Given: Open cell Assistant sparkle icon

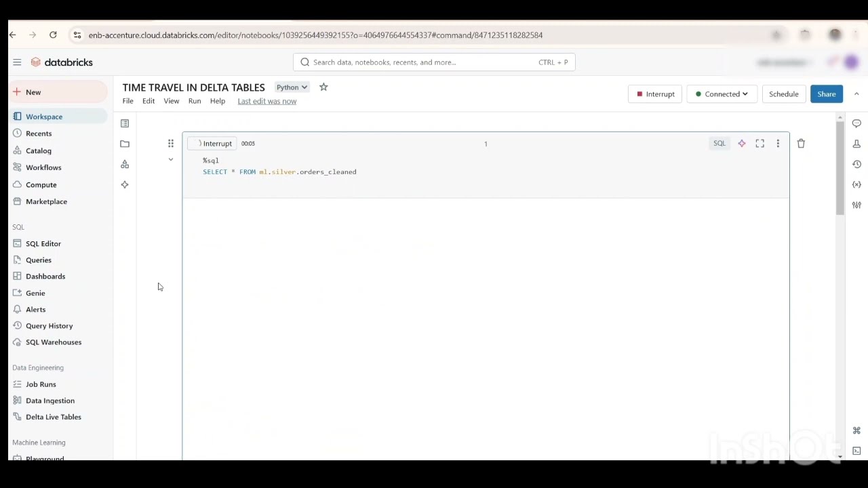Looking at the screenshot, I should pyautogui.click(x=742, y=143).
